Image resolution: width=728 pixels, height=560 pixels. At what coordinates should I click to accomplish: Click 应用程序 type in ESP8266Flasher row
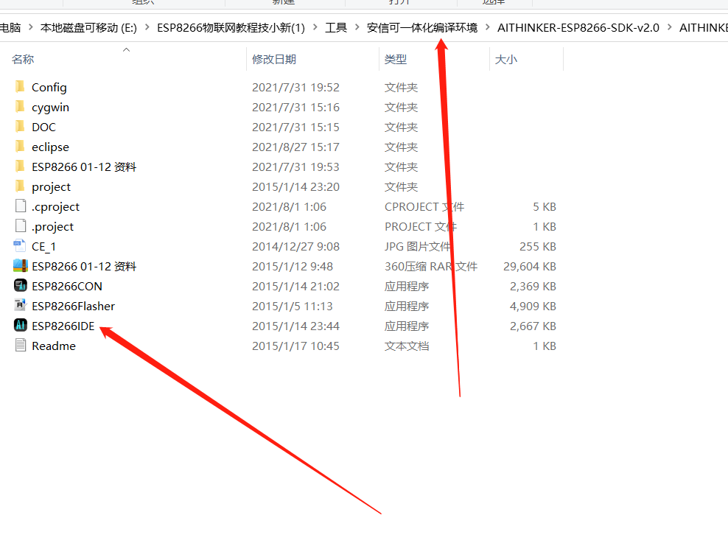[x=407, y=307]
